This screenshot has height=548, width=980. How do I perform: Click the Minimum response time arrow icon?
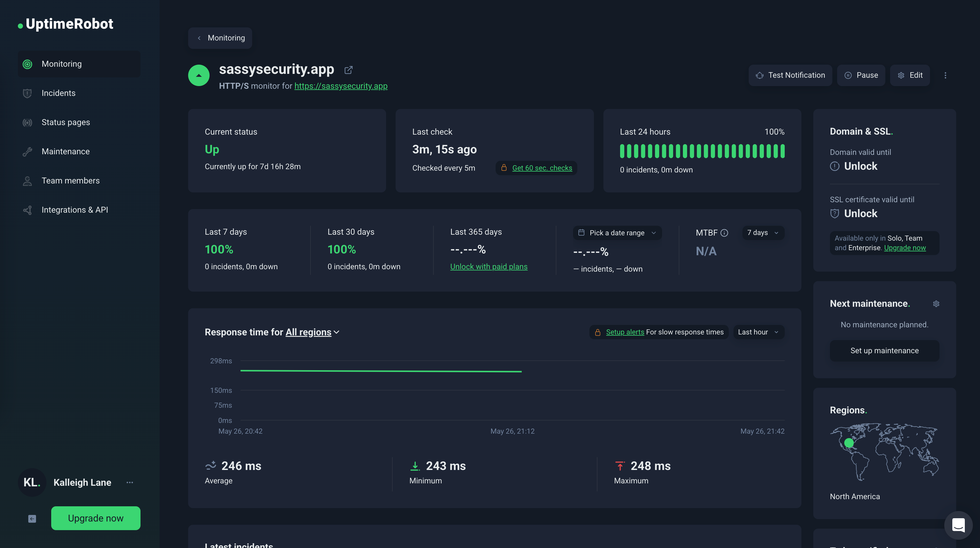(x=415, y=466)
